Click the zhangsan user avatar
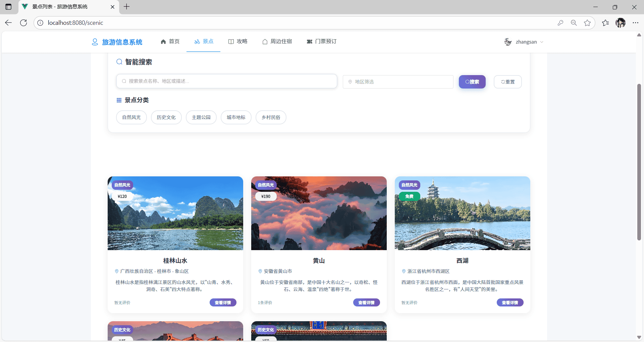The image size is (644, 342). pyautogui.click(x=508, y=42)
